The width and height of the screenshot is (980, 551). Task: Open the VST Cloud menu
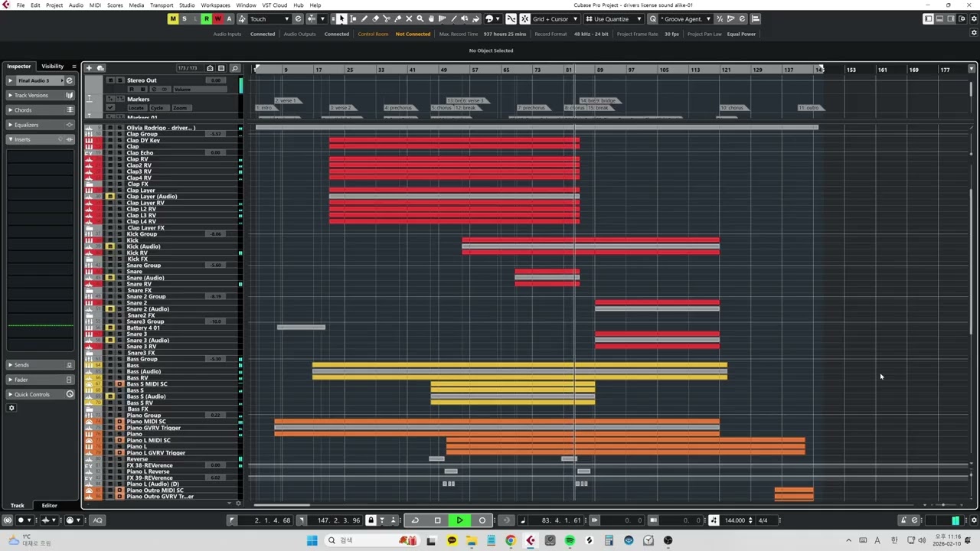275,5
